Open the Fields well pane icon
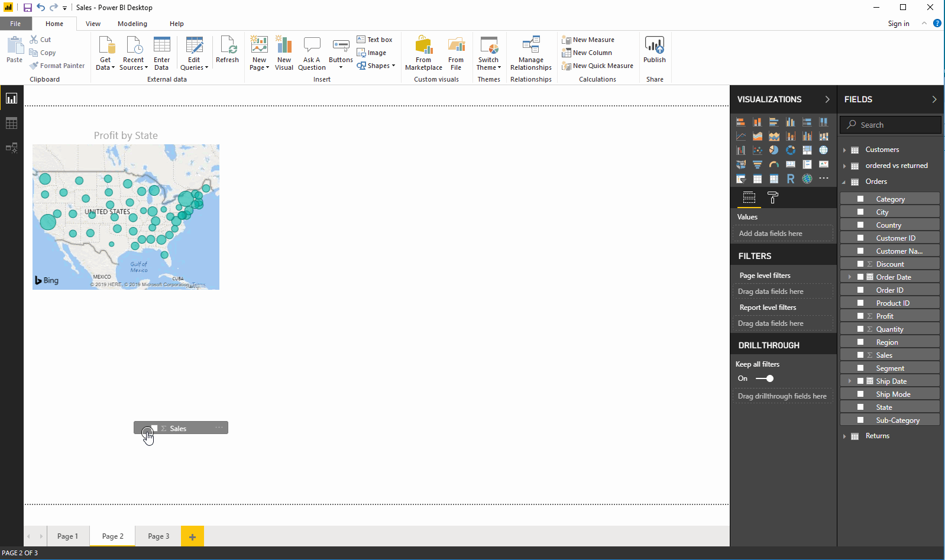 (749, 198)
